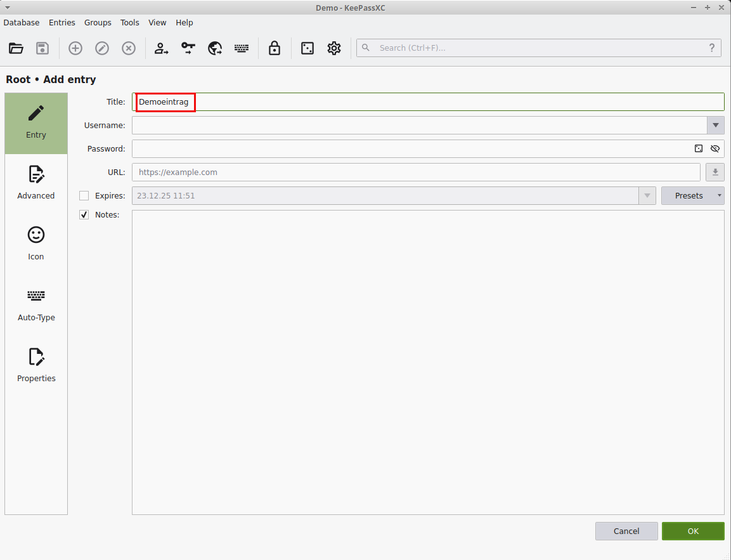This screenshot has height=560, width=731.
Task: Click the Open Database folder icon
Action: [16, 48]
